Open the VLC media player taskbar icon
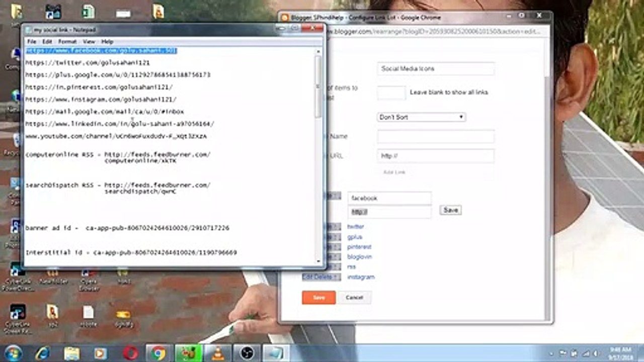This screenshot has width=644, height=362. tap(217, 353)
